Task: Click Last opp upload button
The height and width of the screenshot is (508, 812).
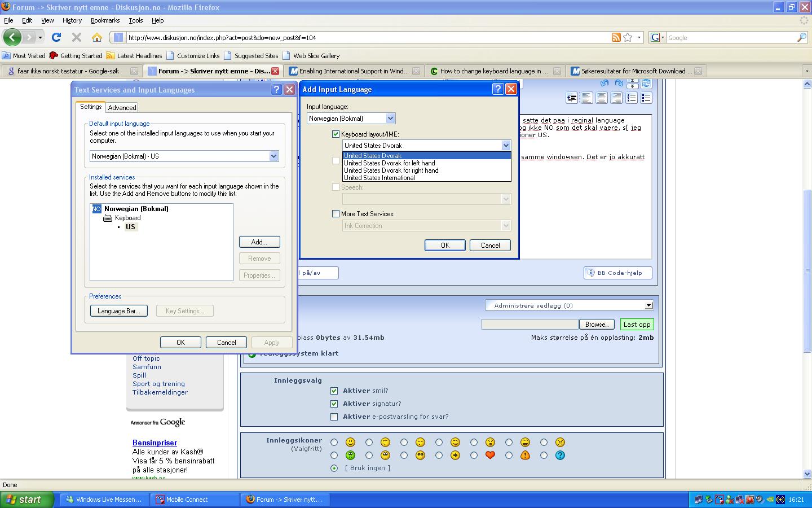Action: [x=637, y=325]
